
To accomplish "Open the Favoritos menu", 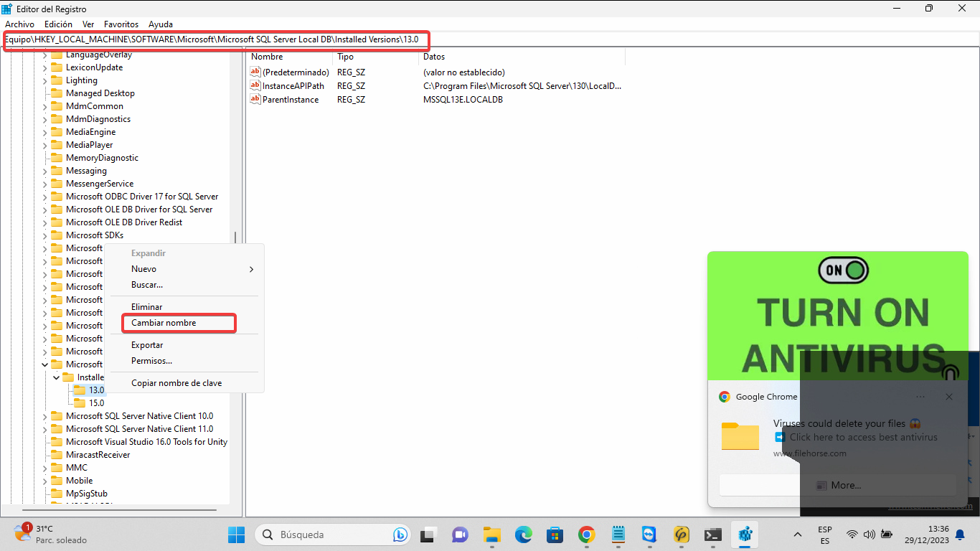I will point(121,24).
